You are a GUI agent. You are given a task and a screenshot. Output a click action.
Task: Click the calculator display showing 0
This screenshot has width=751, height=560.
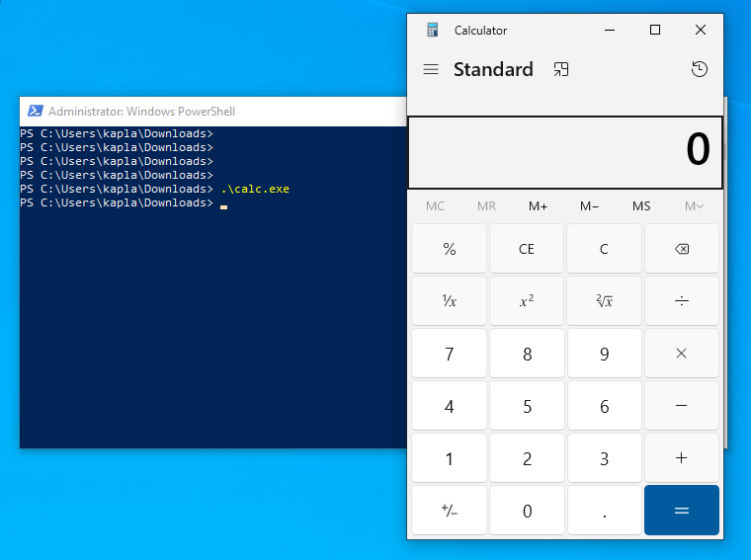(x=565, y=153)
